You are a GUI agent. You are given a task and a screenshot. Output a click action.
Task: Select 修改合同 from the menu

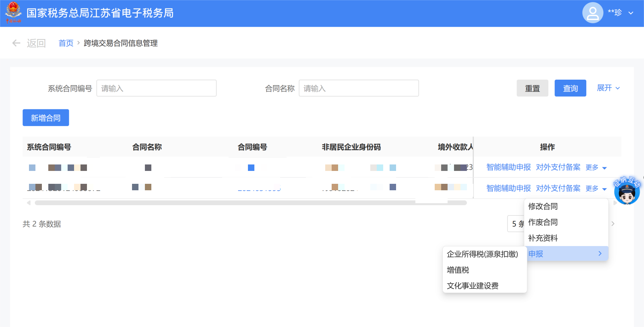[543, 206]
